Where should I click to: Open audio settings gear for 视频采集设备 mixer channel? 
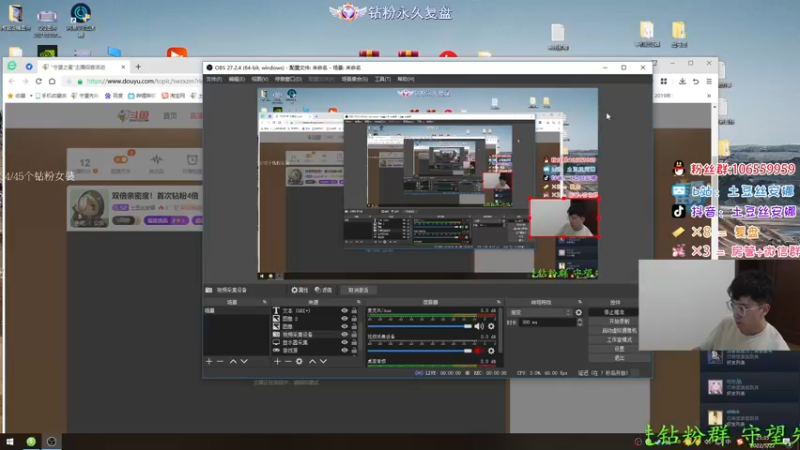pyautogui.click(x=491, y=351)
